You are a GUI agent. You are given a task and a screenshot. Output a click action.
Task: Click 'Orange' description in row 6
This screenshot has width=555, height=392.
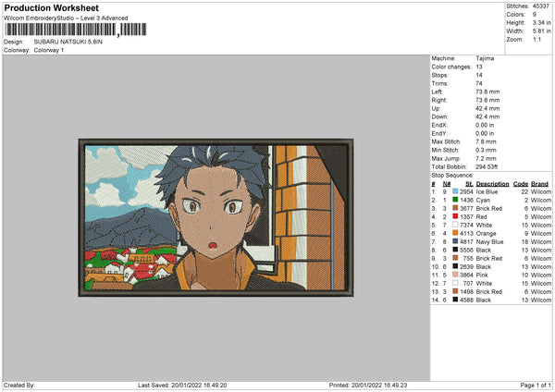[x=486, y=234]
